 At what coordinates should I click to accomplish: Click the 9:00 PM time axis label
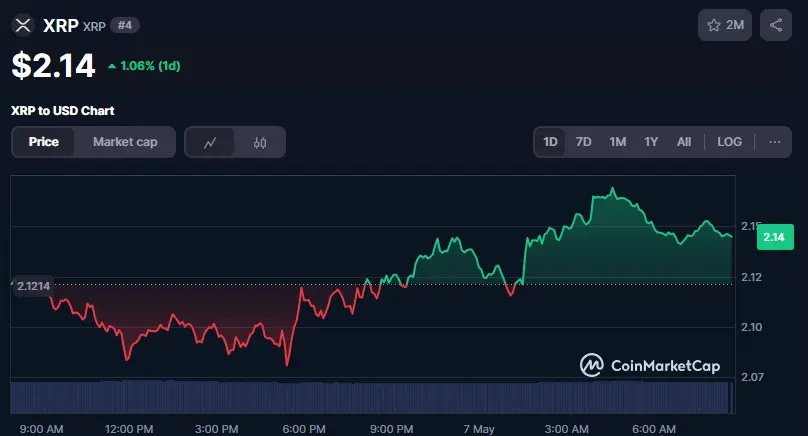[392, 429]
